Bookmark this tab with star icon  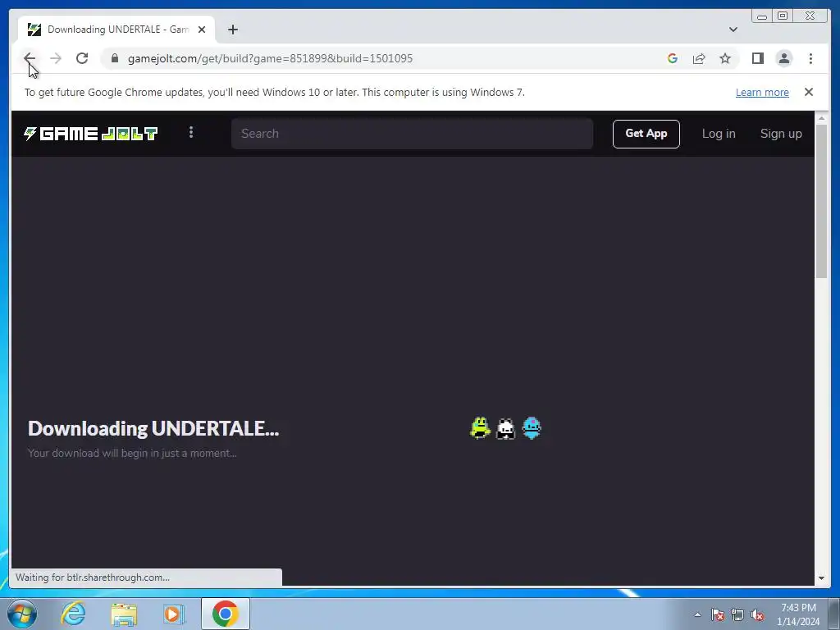coord(725,58)
